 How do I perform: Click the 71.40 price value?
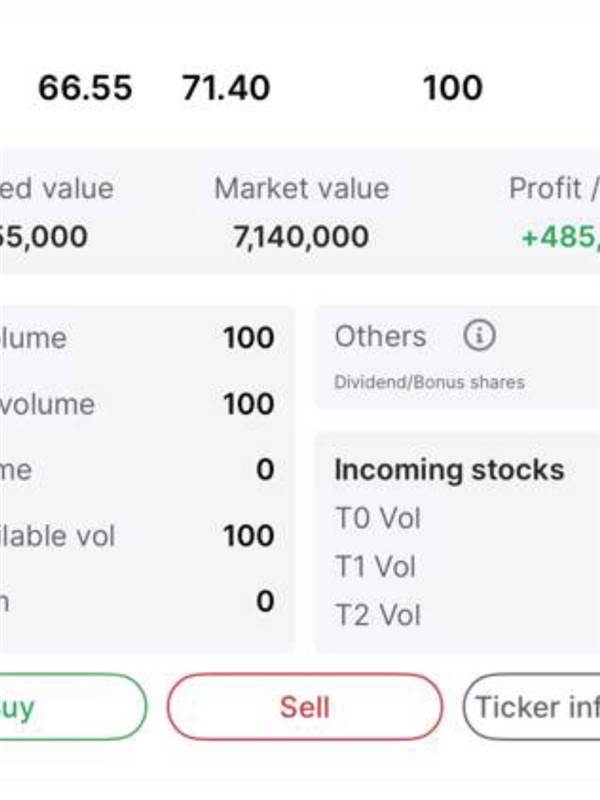226,87
